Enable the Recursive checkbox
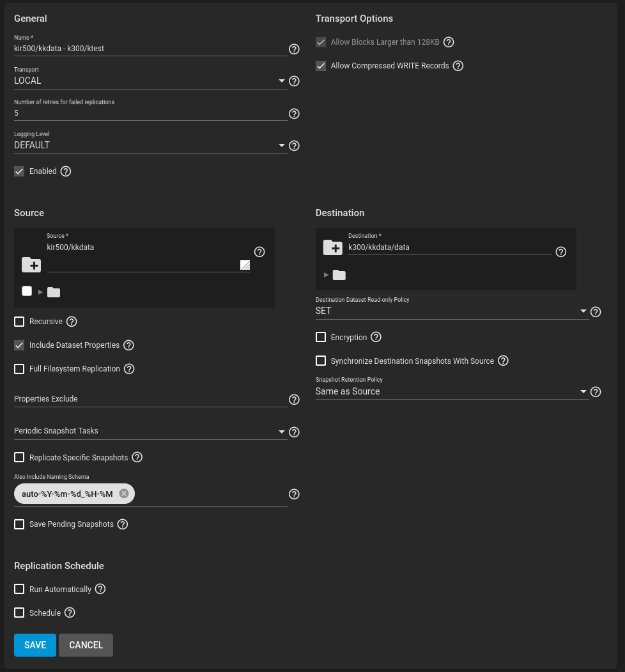The height and width of the screenshot is (672, 625). click(19, 322)
